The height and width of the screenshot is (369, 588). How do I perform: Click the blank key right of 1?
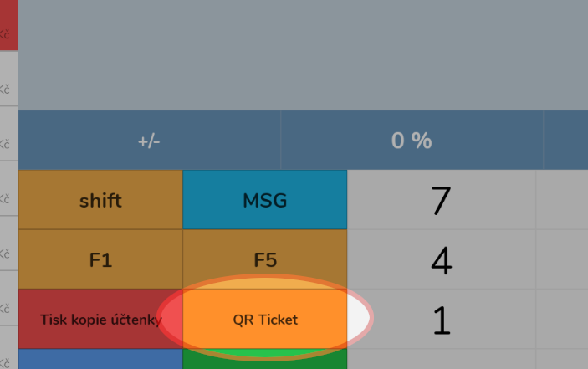(x=562, y=320)
